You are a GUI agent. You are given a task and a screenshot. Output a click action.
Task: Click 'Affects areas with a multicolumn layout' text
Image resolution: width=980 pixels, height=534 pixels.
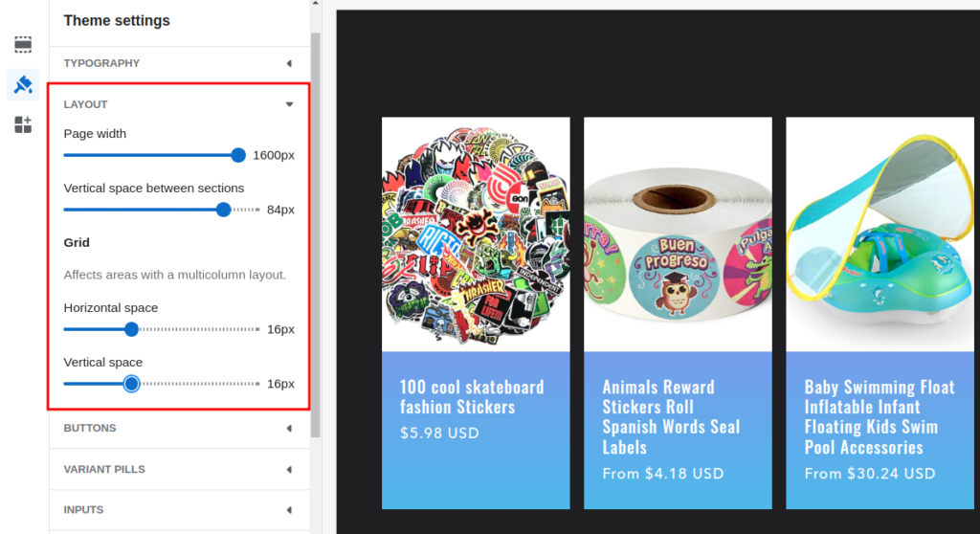[x=175, y=275]
